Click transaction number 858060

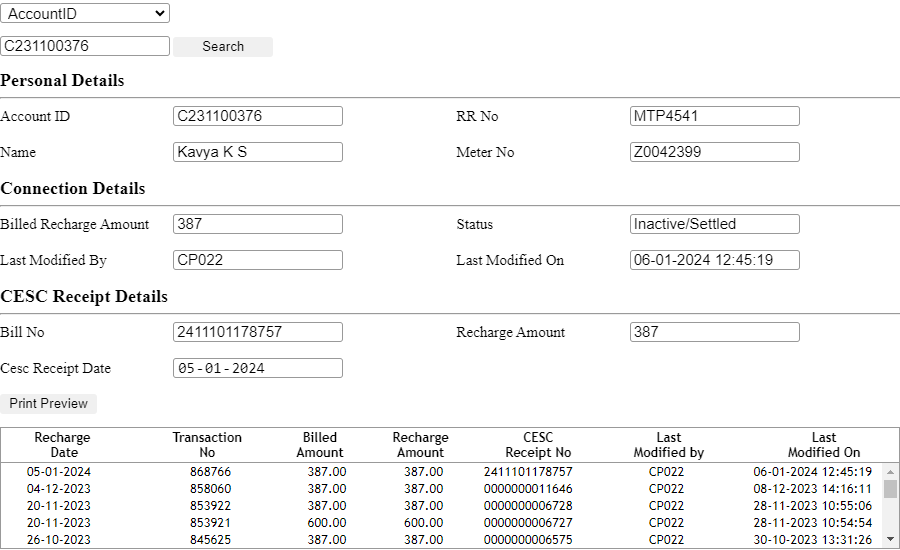point(211,489)
